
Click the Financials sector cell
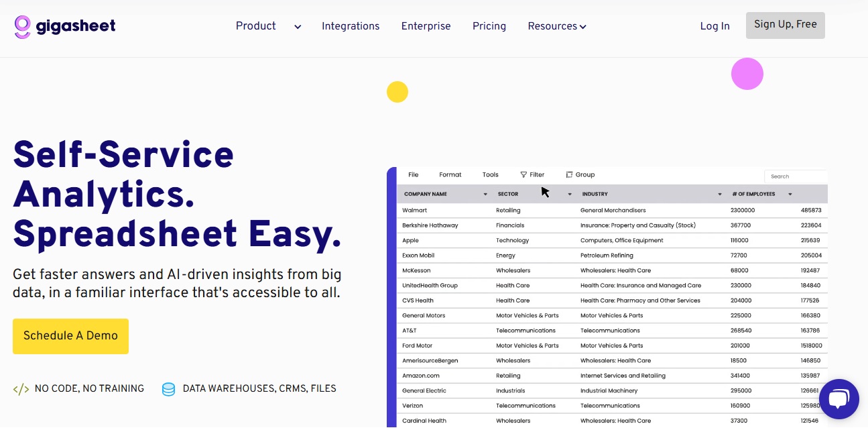click(x=510, y=225)
